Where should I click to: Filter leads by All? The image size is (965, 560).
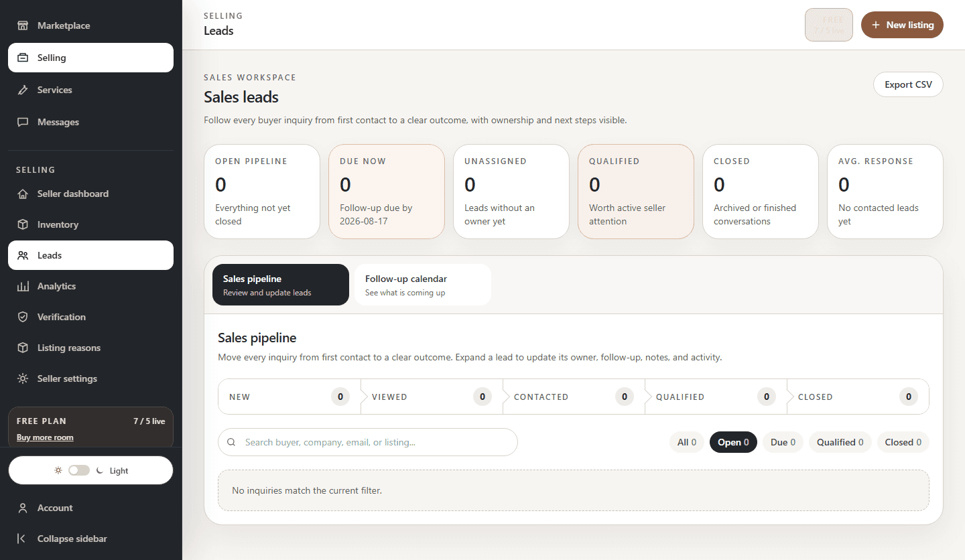[x=687, y=442]
